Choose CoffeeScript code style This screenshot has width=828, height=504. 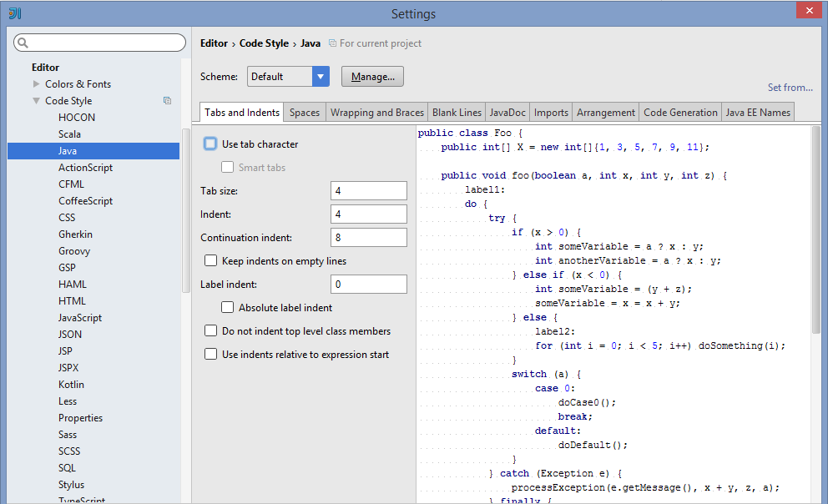pyautogui.click(x=85, y=200)
